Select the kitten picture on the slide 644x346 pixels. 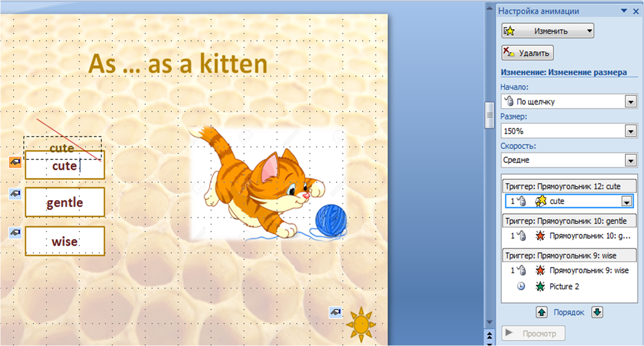click(x=266, y=184)
